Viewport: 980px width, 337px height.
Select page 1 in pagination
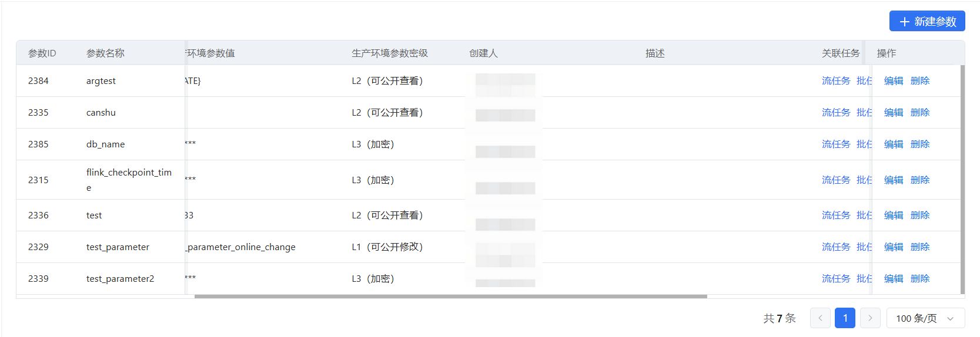click(845, 318)
